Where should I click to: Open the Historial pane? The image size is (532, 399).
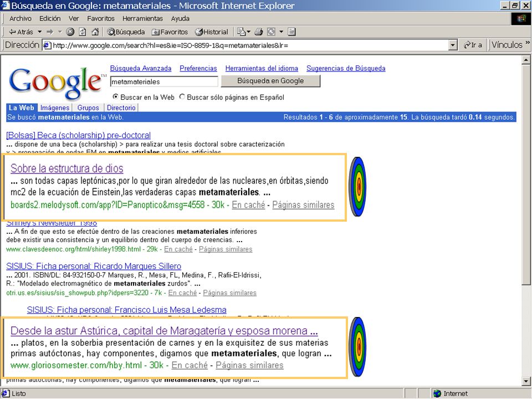[211, 32]
